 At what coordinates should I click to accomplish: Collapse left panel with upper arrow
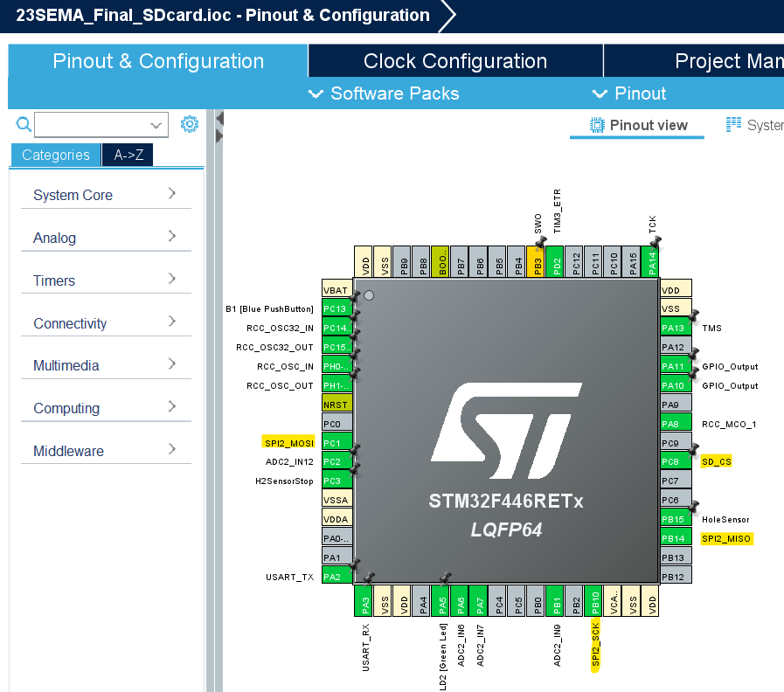219,119
